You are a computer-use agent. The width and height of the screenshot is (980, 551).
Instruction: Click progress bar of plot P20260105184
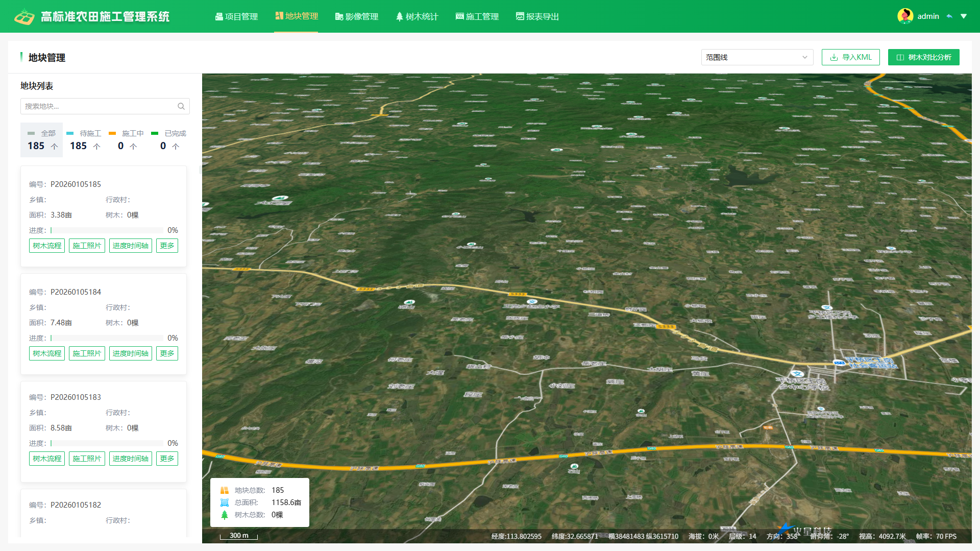tap(107, 338)
